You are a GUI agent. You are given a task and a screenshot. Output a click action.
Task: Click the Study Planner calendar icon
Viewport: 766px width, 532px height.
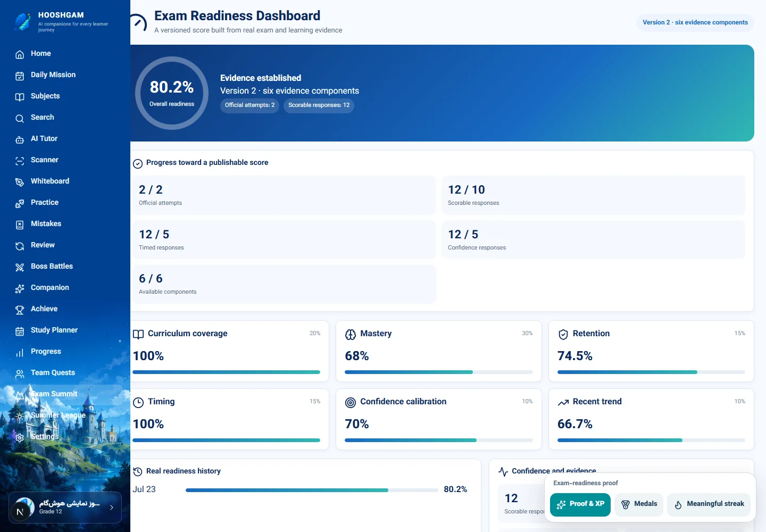click(20, 331)
